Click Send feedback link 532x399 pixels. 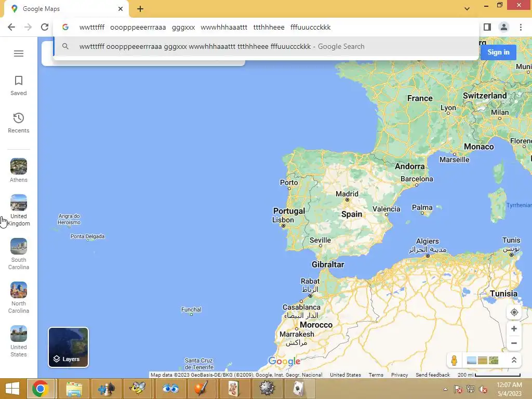(433, 375)
